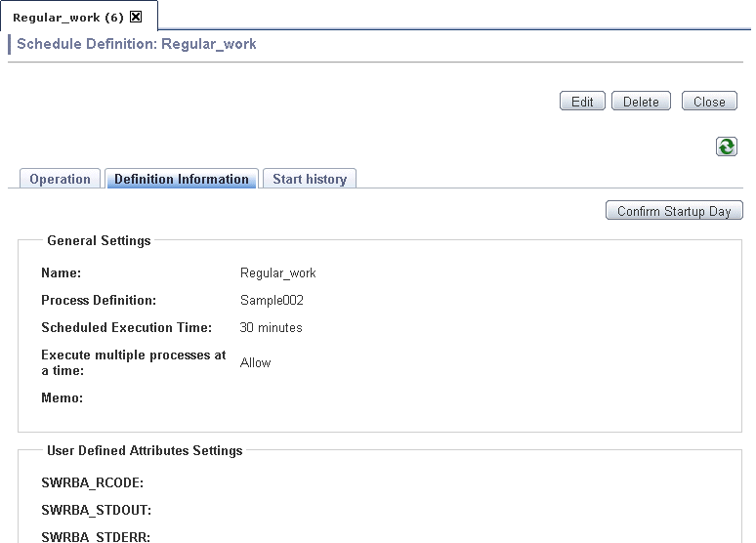
Task: Click the User Defined Attributes Settings title
Action: (145, 450)
